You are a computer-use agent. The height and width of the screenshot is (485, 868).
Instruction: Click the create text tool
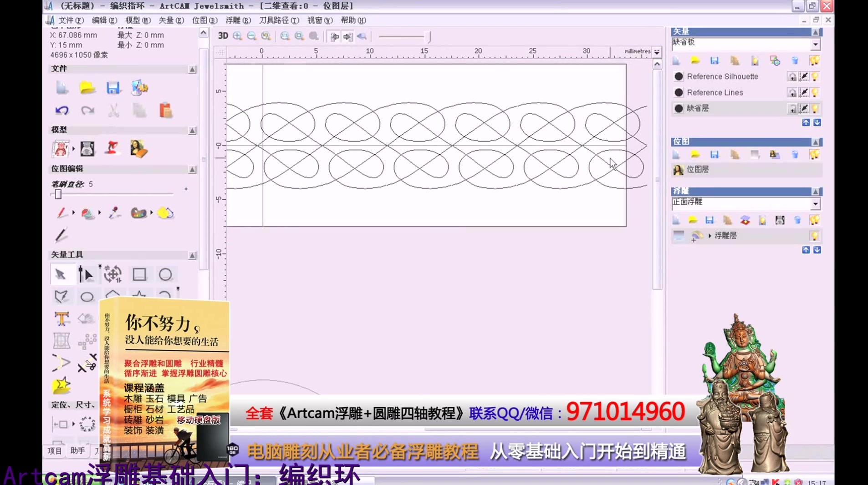click(x=61, y=318)
